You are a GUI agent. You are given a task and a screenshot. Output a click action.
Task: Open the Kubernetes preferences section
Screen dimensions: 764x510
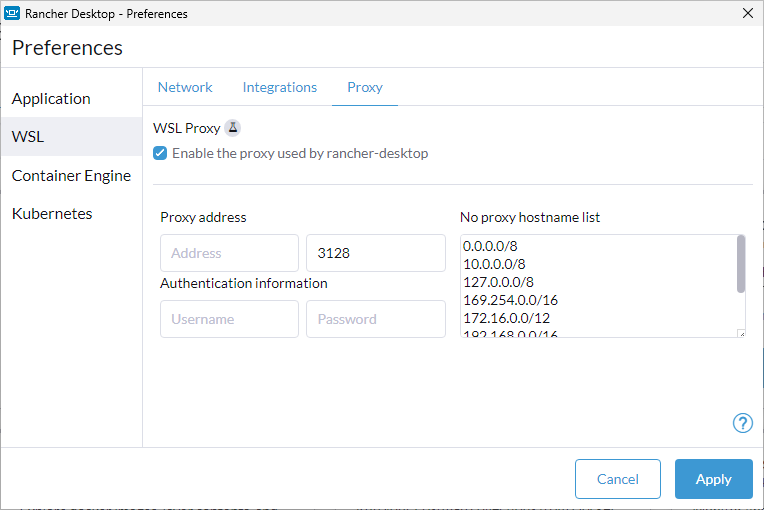pos(52,214)
